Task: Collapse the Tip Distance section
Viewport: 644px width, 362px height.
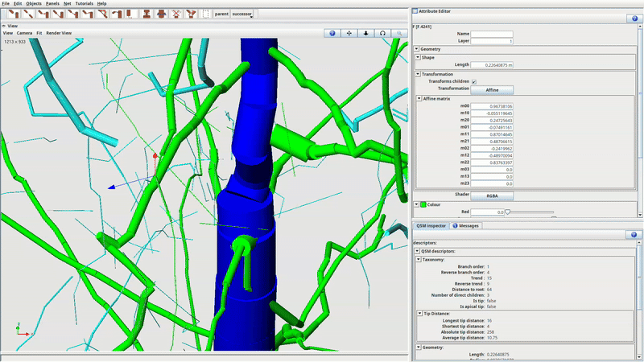Action: [419, 312]
